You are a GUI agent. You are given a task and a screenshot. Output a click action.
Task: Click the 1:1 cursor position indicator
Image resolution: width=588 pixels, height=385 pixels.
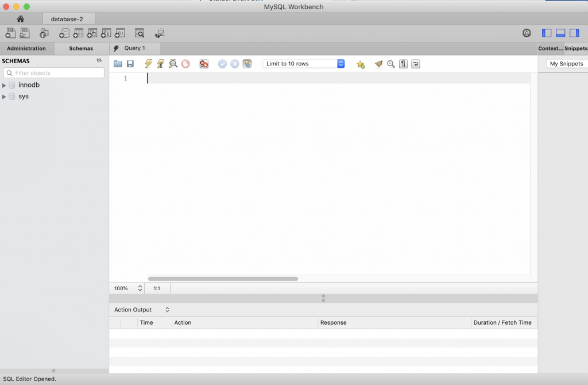pyautogui.click(x=157, y=288)
